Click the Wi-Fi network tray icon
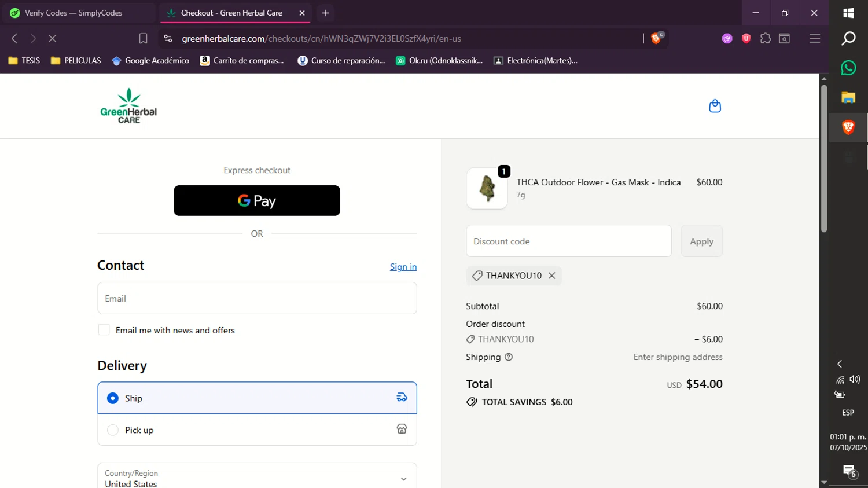This screenshot has width=868, height=488. [840, 380]
